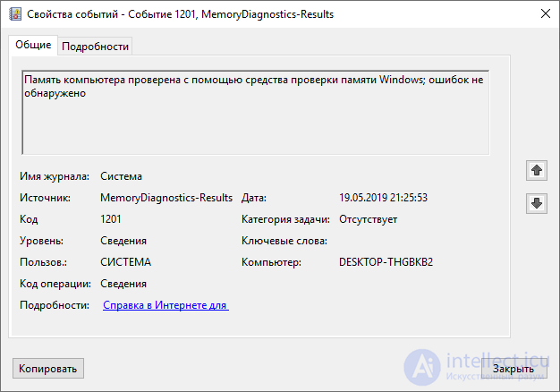Open the Справка в Интернете link

tap(165, 305)
